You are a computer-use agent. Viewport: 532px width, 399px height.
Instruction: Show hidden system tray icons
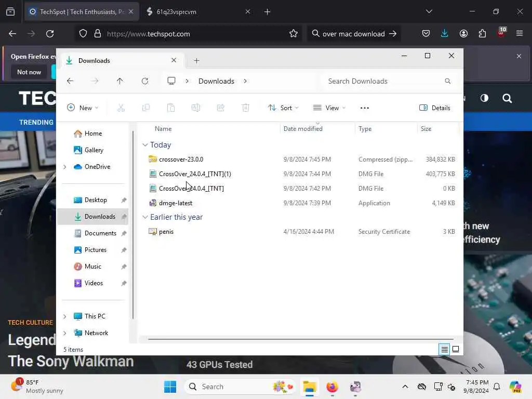pos(405,387)
